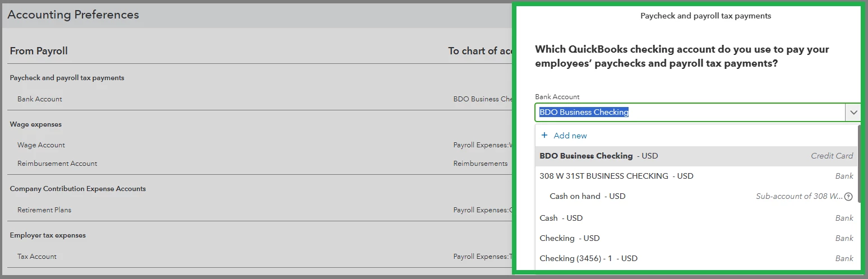This screenshot has height=279, width=868.
Task: Select Checking (3456) - 1 - USD option
Action: pos(696,258)
